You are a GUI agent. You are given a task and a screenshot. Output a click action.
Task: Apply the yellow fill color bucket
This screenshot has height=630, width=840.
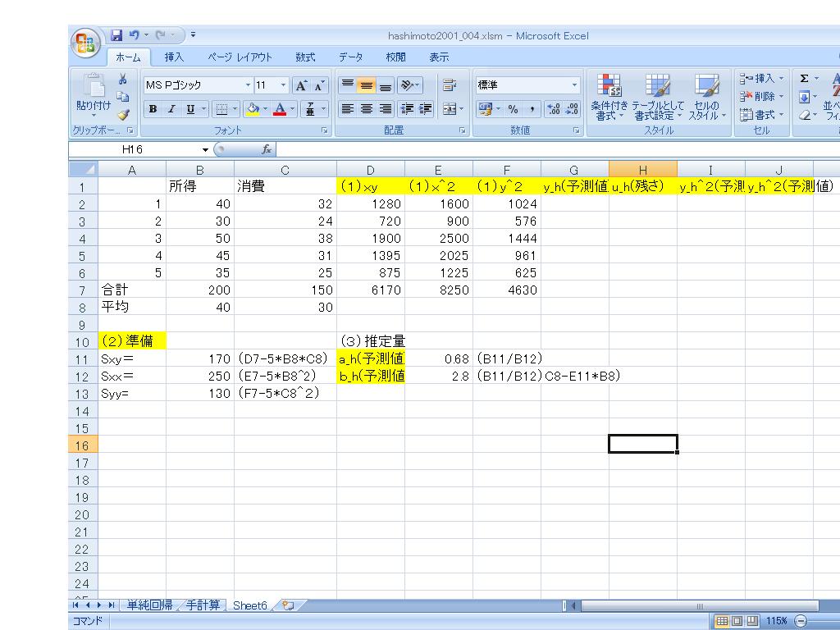click(x=253, y=109)
